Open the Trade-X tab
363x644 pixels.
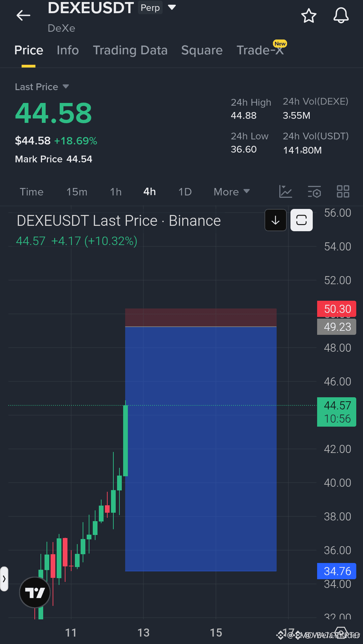click(x=260, y=50)
